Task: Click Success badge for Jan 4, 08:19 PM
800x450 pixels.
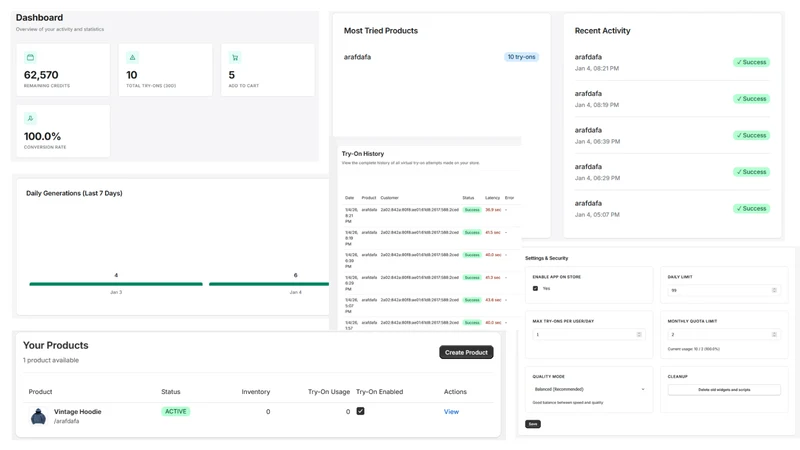Action: point(751,99)
